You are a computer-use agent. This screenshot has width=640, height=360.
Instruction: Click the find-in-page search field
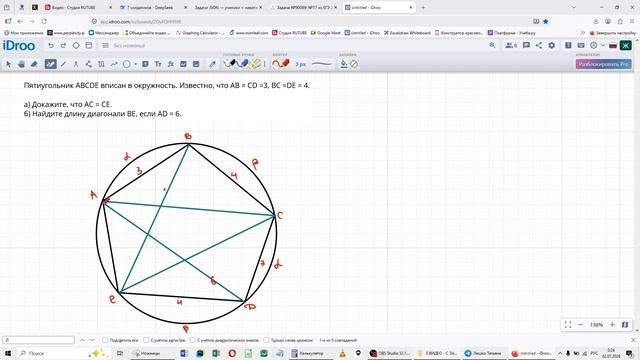click(x=39, y=340)
